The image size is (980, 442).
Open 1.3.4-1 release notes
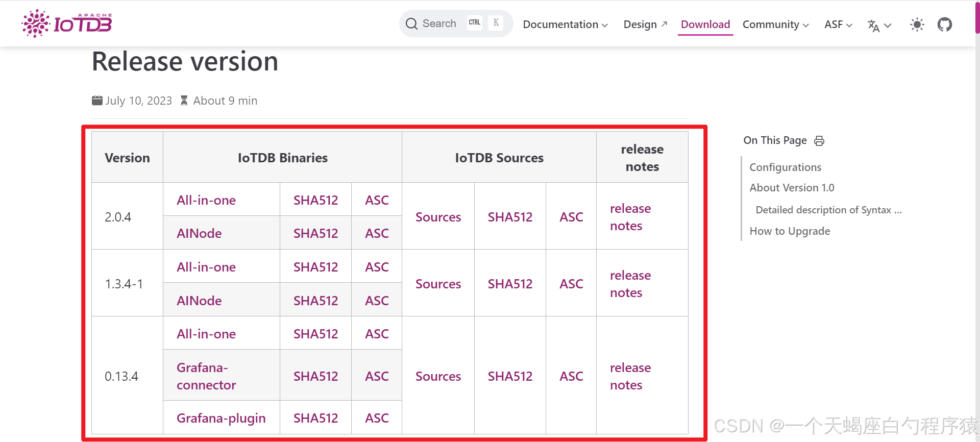tap(630, 284)
